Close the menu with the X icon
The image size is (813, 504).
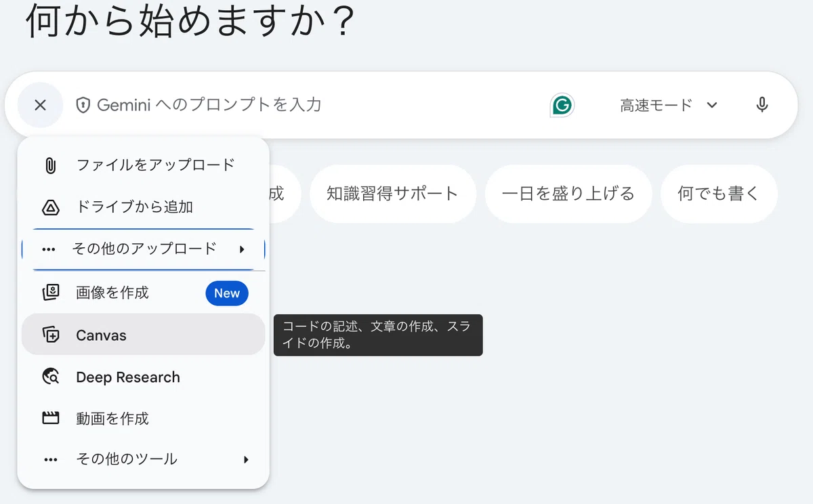coord(40,105)
